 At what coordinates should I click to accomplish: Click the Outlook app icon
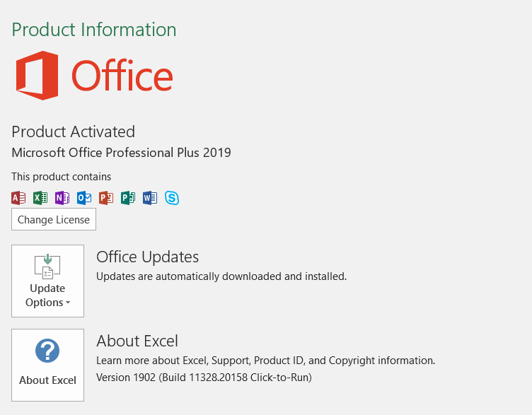click(84, 198)
